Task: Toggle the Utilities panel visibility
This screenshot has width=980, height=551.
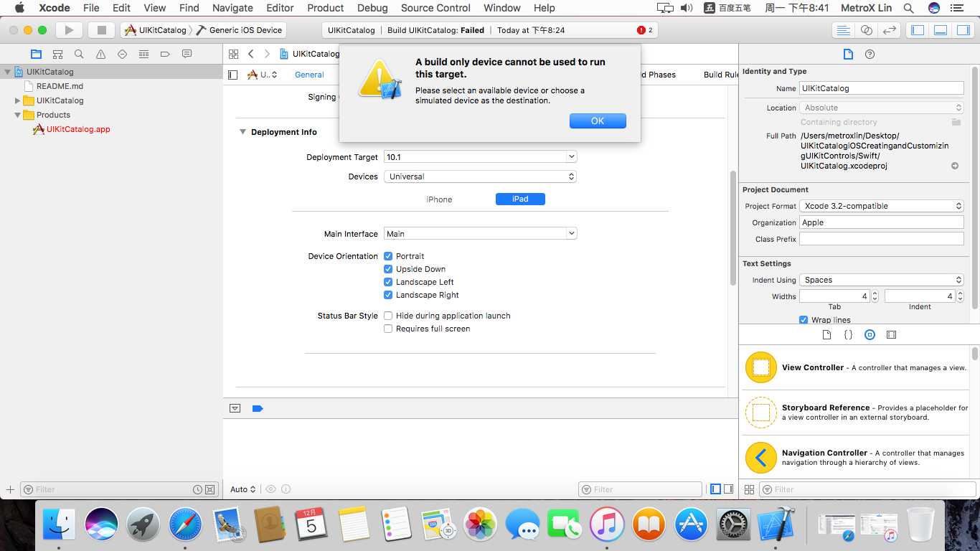Action: pyautogui.click(x=963, y=30)
